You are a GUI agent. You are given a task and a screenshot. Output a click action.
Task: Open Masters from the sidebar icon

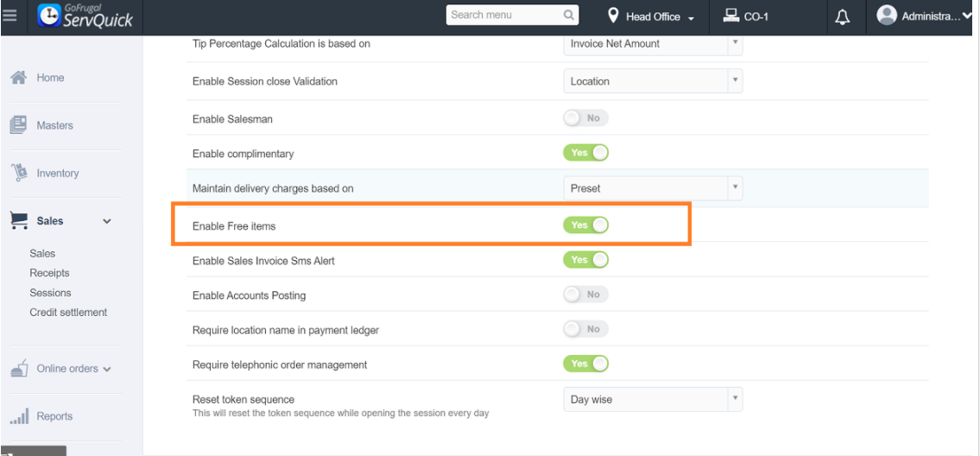pos(17,125)
